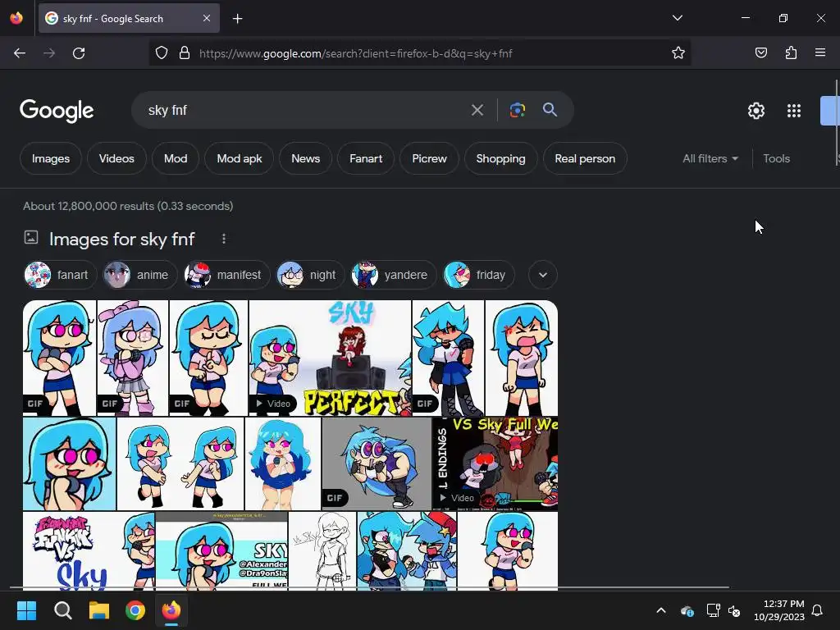This screenshot has height=630, width=840.
Task: Open a new browser tab
Action: [x=237, y=19]
